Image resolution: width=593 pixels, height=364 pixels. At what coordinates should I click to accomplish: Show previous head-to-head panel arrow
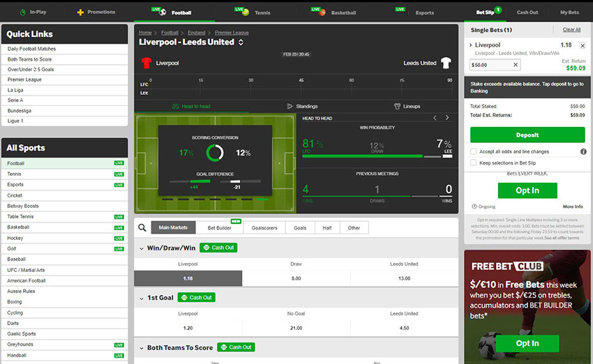click(x=435, y=118)
